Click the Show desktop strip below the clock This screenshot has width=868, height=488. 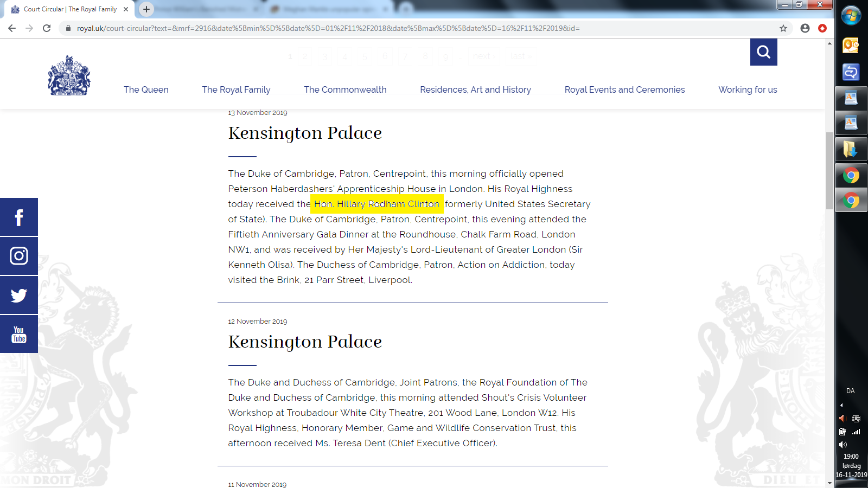851,484
